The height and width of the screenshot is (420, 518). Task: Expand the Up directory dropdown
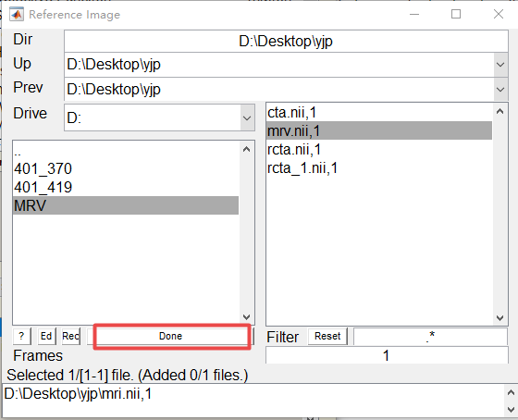coord(500,65)
